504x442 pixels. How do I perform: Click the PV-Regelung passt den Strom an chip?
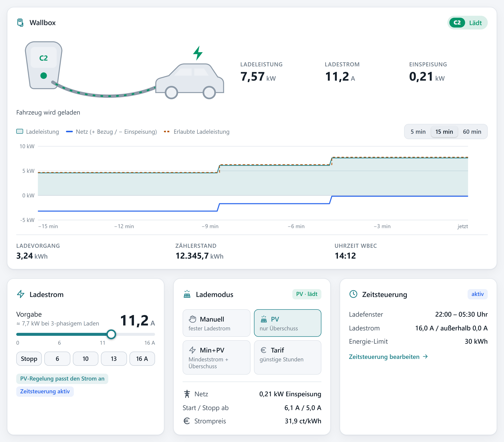click(x=62, y=379)
